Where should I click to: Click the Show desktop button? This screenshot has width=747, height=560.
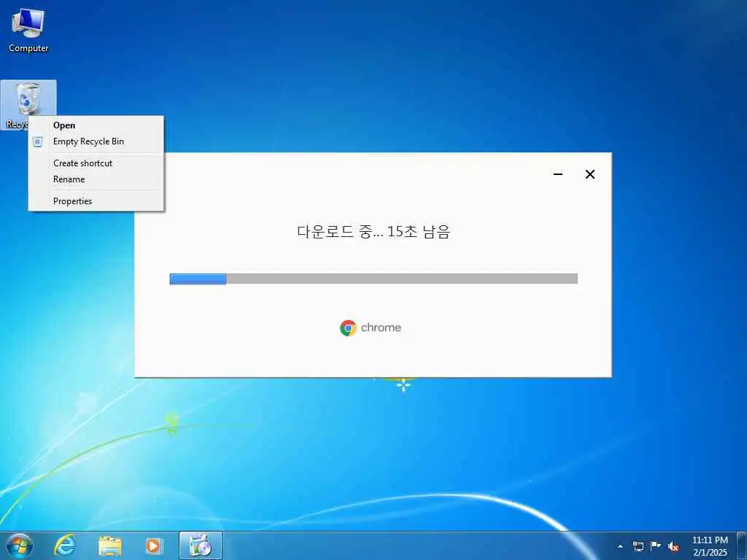(x=742, y=546)
